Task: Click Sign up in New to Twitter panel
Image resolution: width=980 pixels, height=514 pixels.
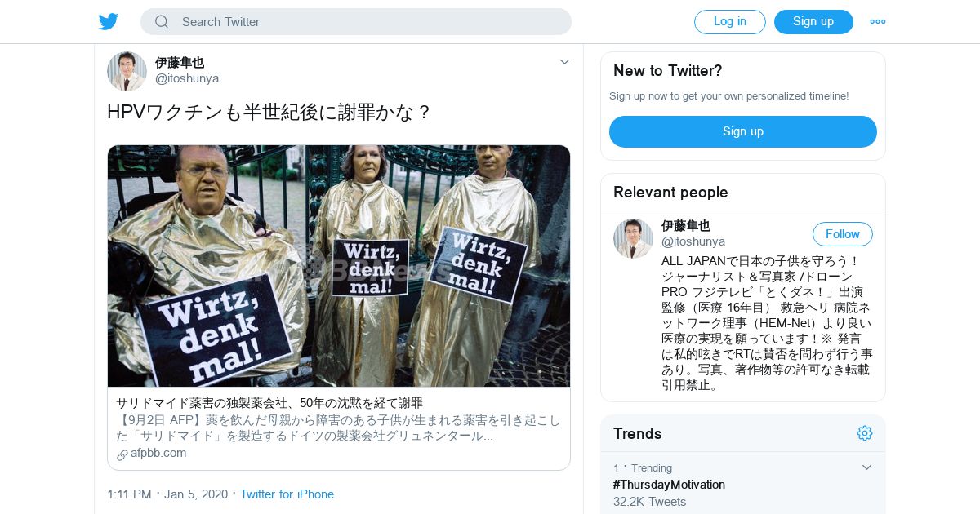Action: tap(743, 131)
